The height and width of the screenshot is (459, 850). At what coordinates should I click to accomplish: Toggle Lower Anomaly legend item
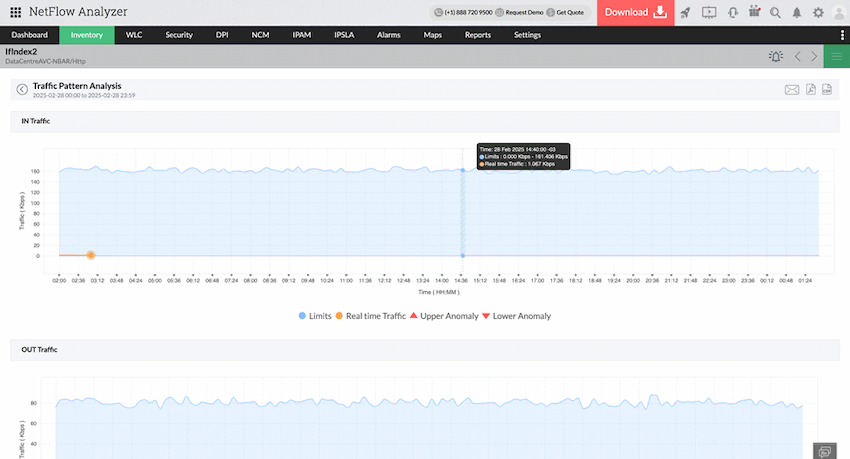point(517,316)
